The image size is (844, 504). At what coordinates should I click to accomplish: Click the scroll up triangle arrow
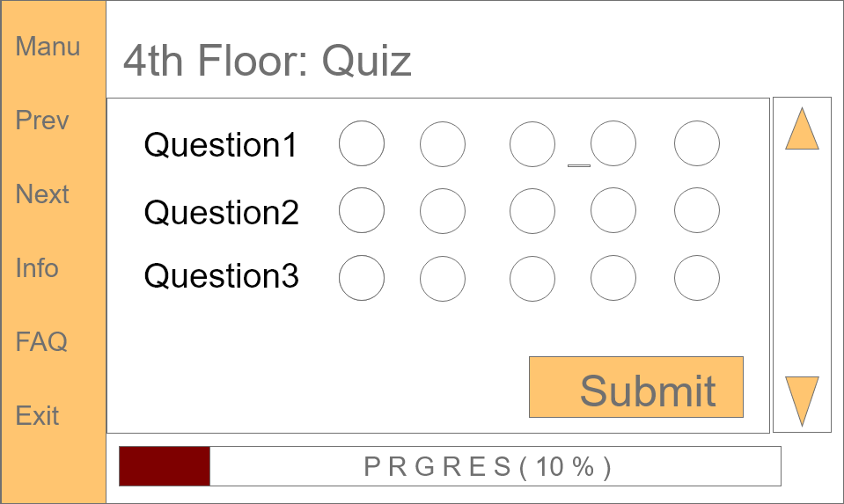pos(802,130)
